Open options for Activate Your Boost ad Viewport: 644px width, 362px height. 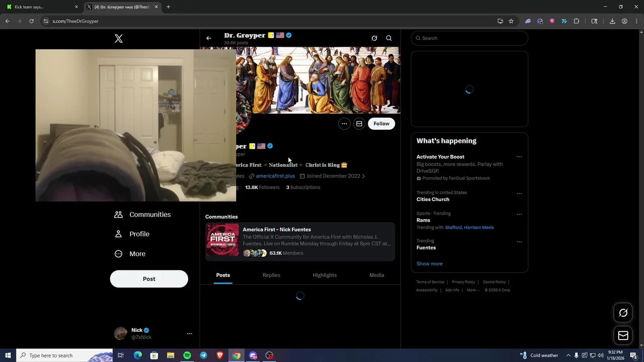point(519,157)
